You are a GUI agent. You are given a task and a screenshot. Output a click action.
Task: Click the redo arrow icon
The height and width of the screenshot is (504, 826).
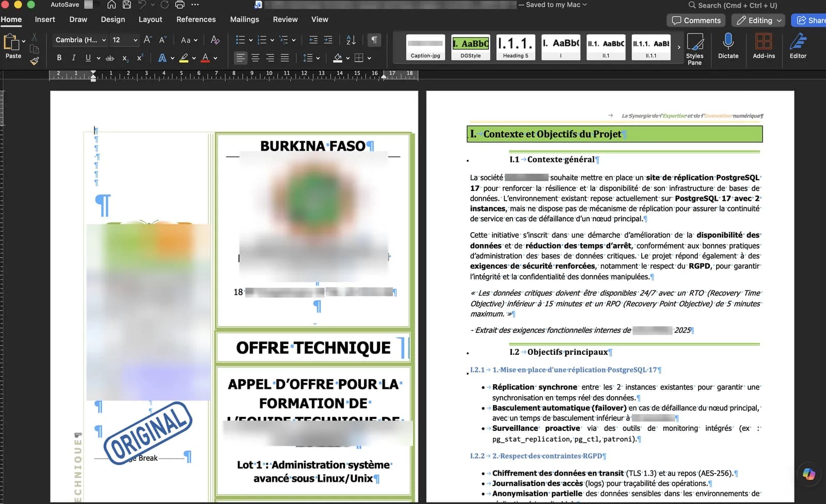pos(165,5)
